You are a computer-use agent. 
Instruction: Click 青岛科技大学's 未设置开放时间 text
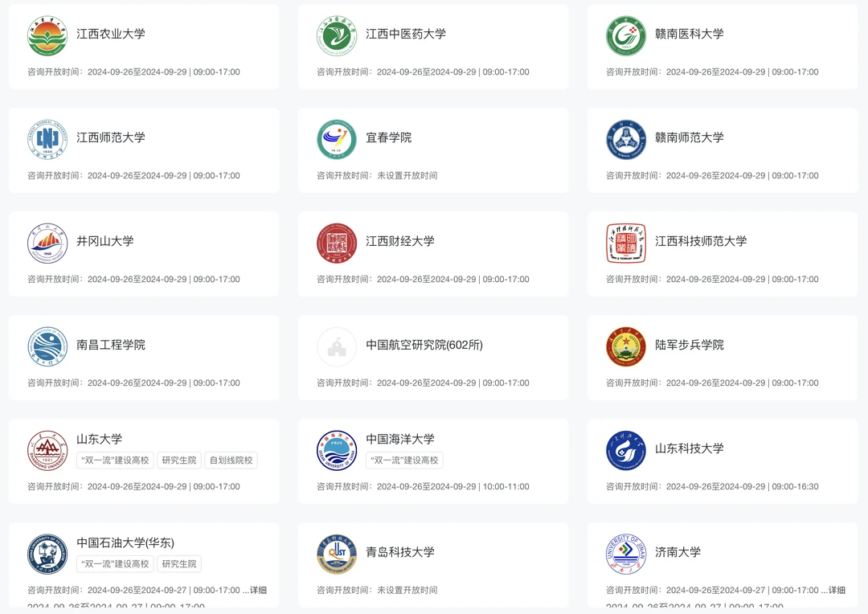tap(407, 590)
